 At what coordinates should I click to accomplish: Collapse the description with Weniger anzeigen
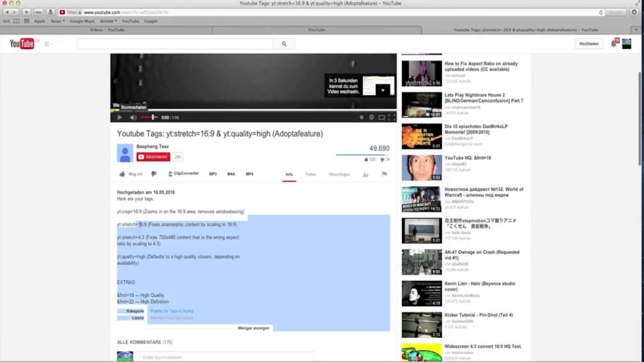pyautogui.click(x=254, y=328)
